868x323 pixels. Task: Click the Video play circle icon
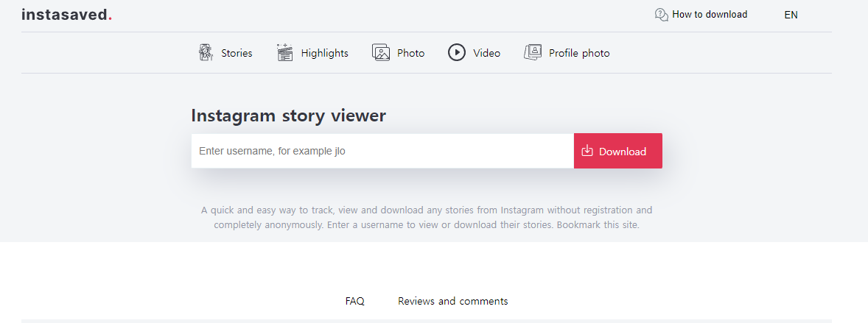[x=457, y=52]
